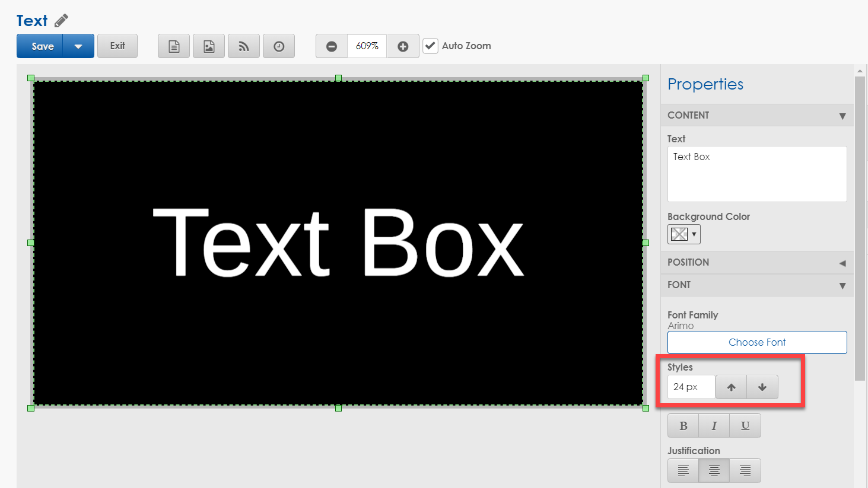
Task: Collapse the FONT section
Action: pos(757,285)
